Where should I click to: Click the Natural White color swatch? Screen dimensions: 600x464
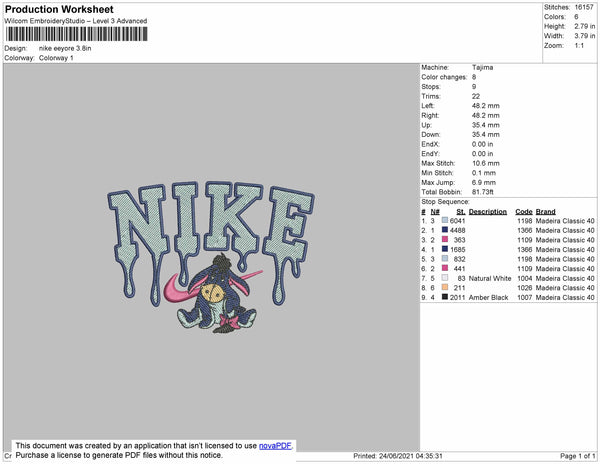(x=445, y=278)
